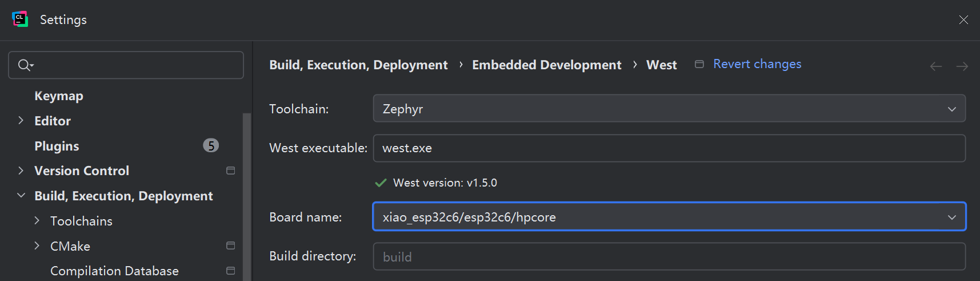This screenshot has width=980, height=281.
Task: Click the West executable path field
Action: pyautogui.click(x=669, y=148)
